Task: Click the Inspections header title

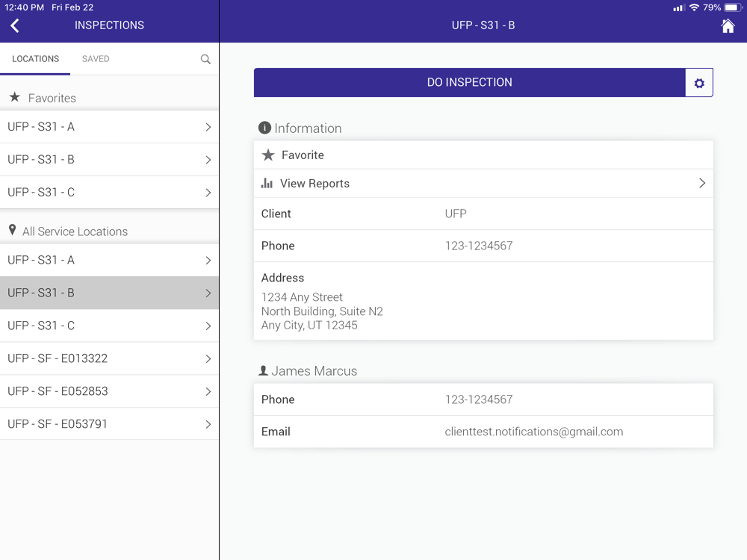Action: point(109,25)
